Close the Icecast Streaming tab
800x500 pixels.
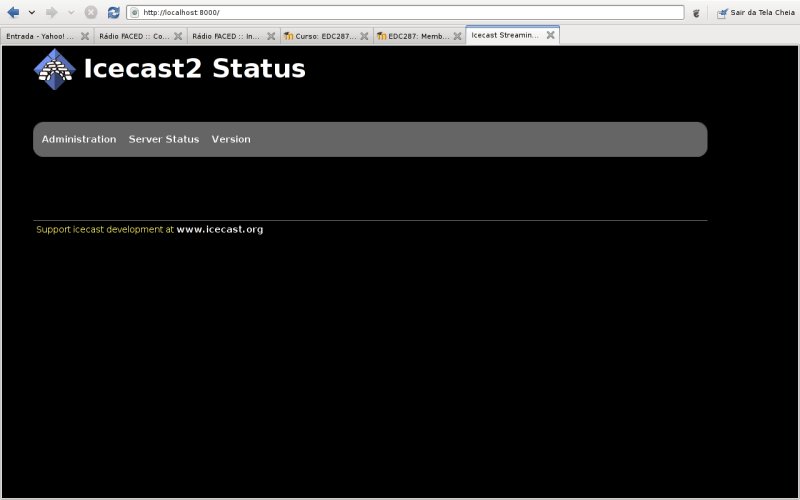tap(550, 35)
